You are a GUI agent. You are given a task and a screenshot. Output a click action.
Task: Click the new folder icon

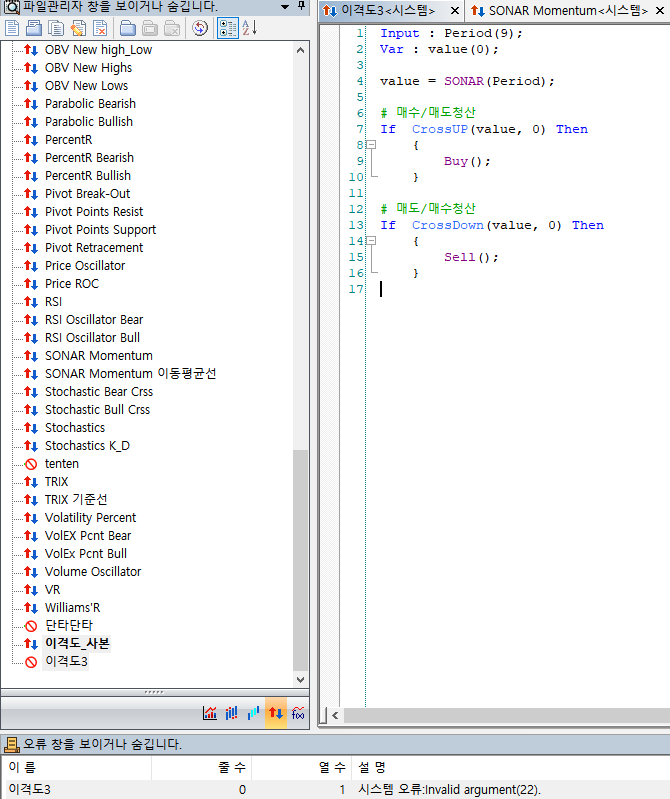[129, 28]
